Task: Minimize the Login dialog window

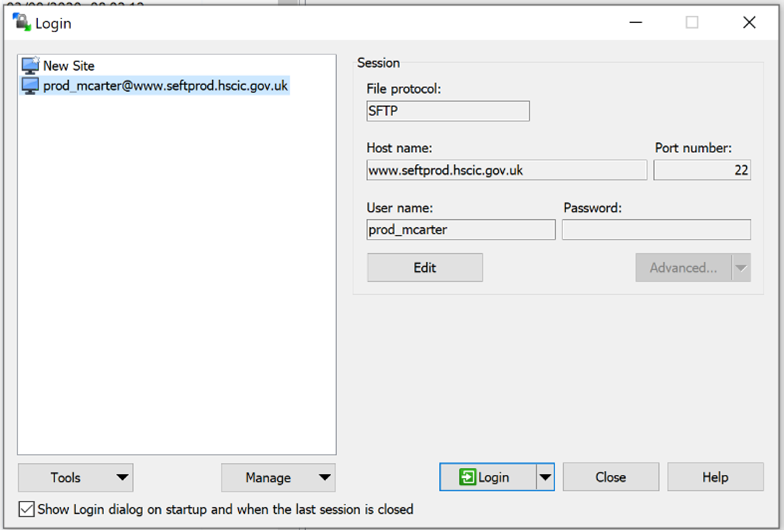Action: click(x=636, y=22)
